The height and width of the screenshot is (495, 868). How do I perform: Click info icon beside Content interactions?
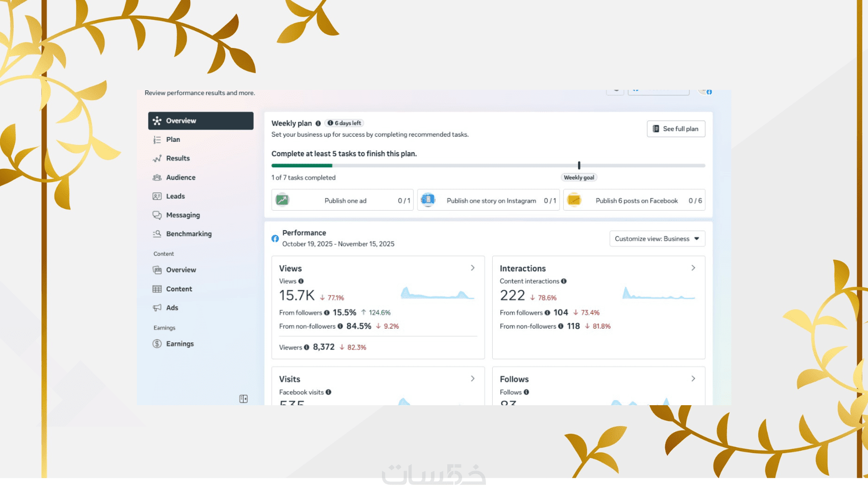pos(564,281)
